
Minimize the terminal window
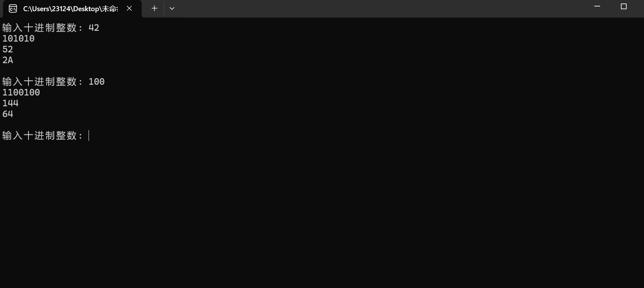click(x=597, y=7)
